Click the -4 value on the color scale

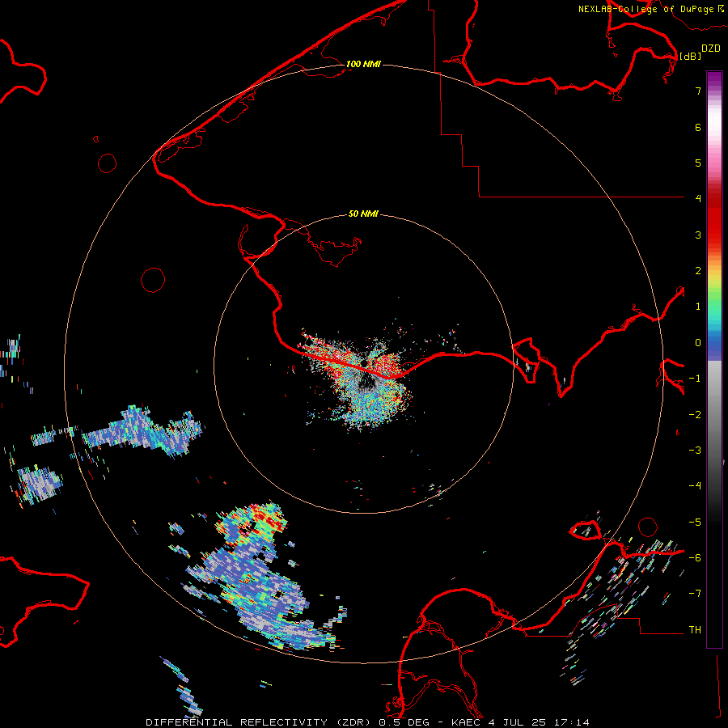pos(695,486)
